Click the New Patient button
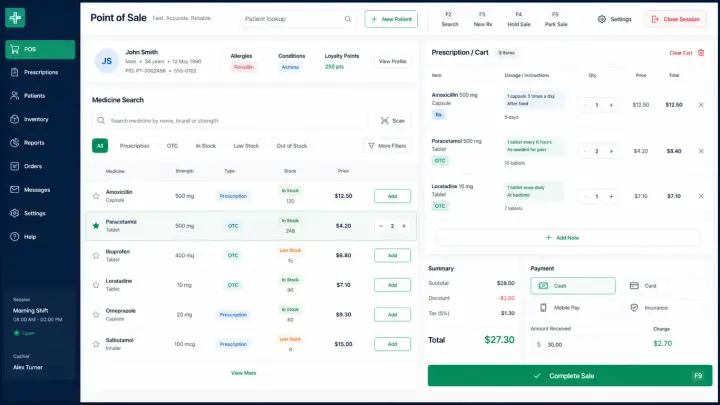 [391, 19]
